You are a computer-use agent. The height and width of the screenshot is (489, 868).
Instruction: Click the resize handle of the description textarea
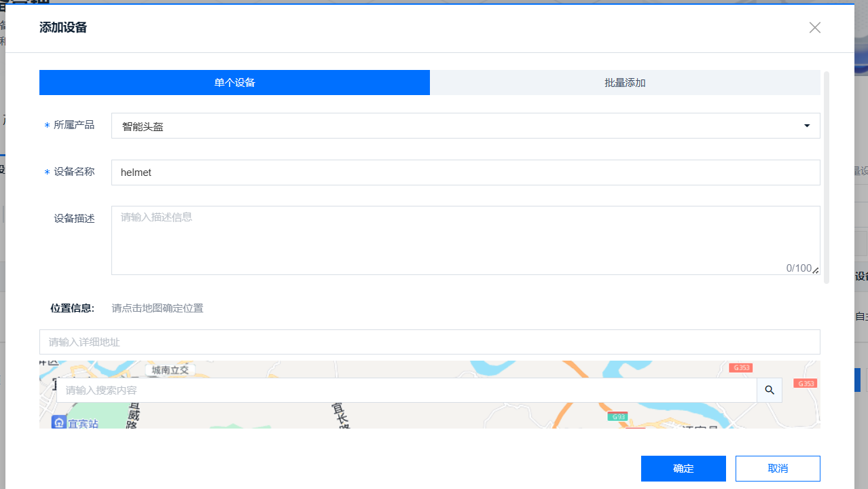coord(814,271)
